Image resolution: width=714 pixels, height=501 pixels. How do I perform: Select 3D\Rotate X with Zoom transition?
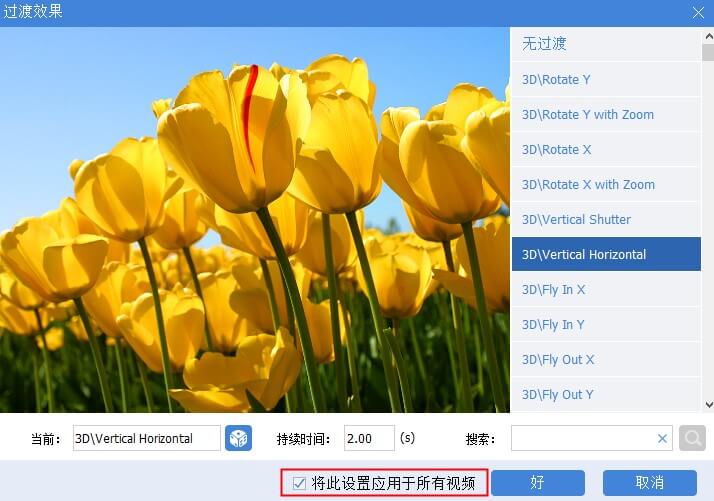click(606, 184)
